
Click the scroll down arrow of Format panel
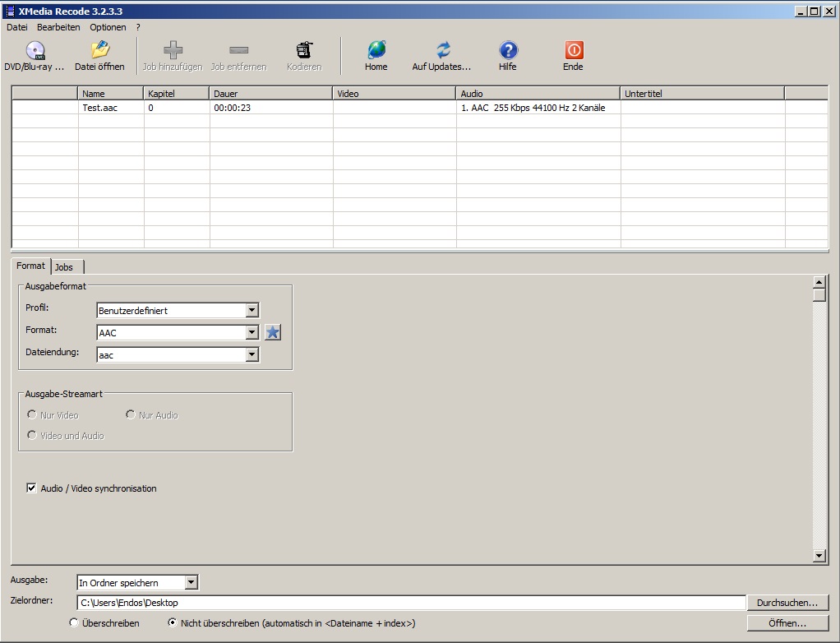coord(819,556)
